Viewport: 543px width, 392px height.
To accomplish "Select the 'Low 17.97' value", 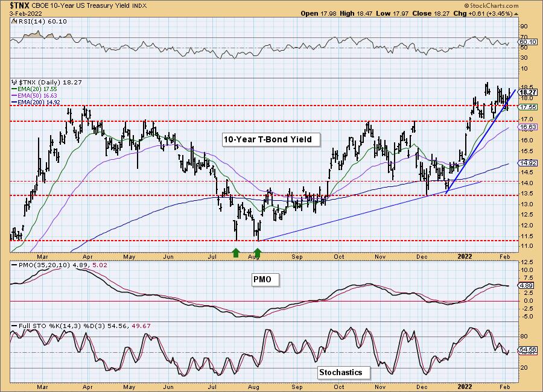I will pyautogui.click(x=392, y=13).
